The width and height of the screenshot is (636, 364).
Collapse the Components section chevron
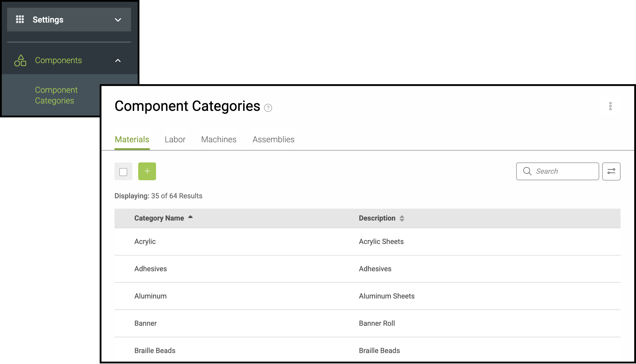[x=118, y=60]
